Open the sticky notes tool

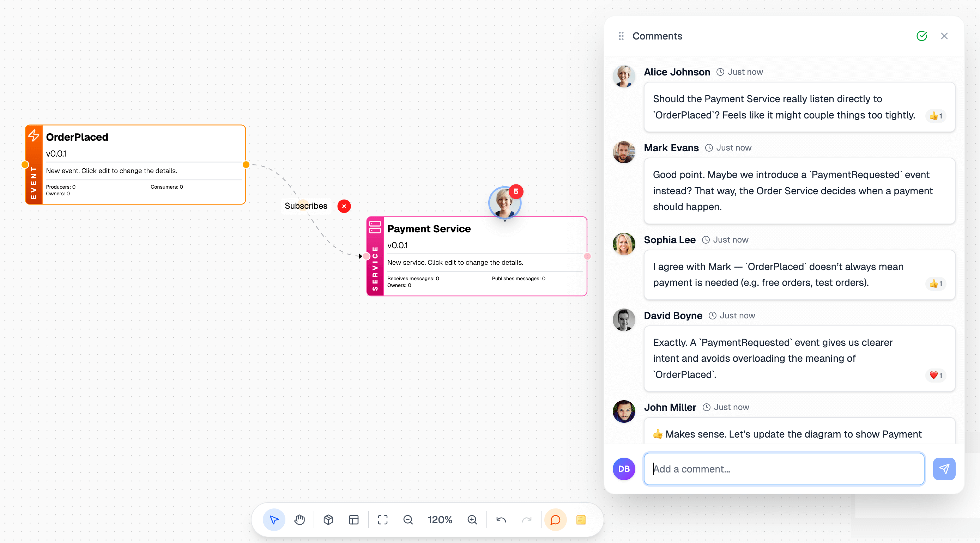(581, 519)
